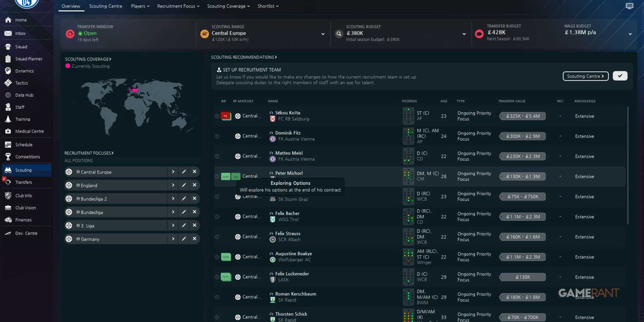Image resolution: width=644 pixels, height=322 pixels.
Task: Switch to Scouting Centre tab
Action: [105, 6]
